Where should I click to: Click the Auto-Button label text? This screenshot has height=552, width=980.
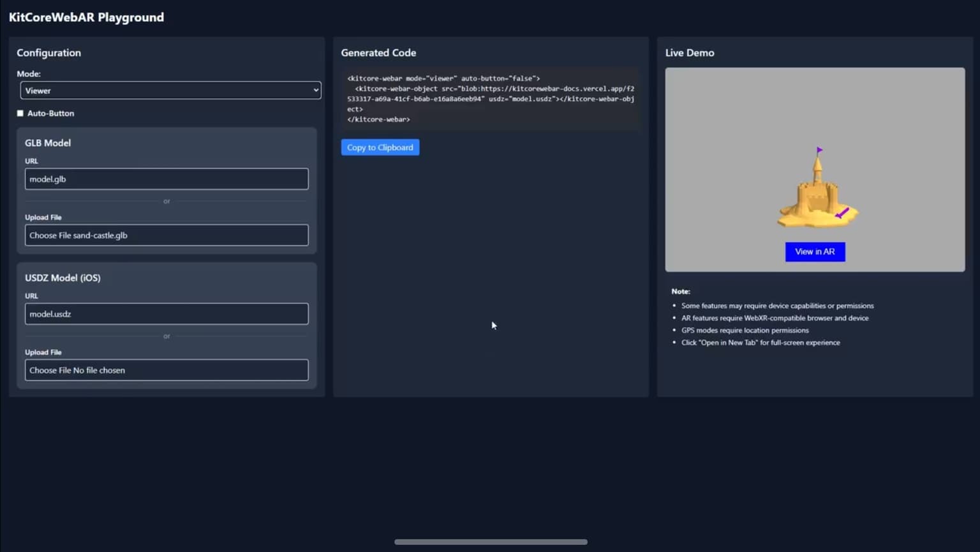pyautogui.click(x=50, y=114)
